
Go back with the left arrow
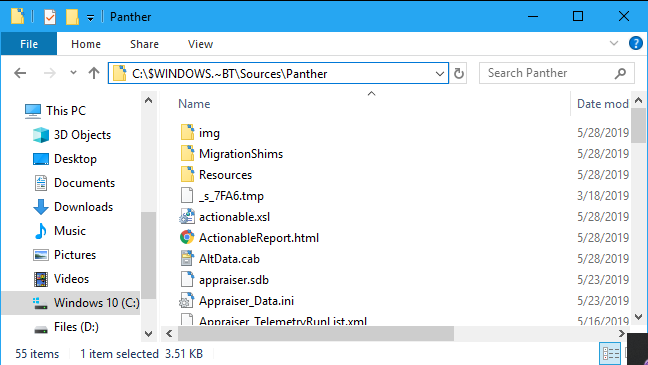coord(20,74)
